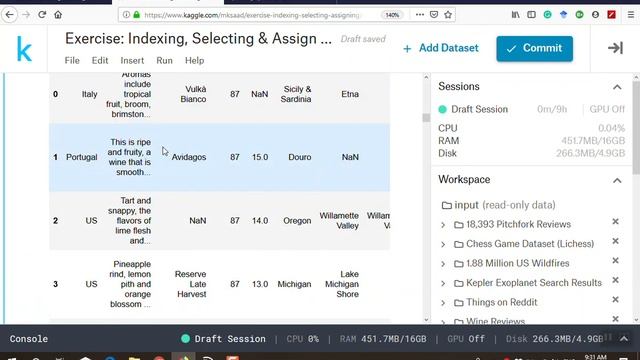Reload the page with the refresh icon

point(42,15)
